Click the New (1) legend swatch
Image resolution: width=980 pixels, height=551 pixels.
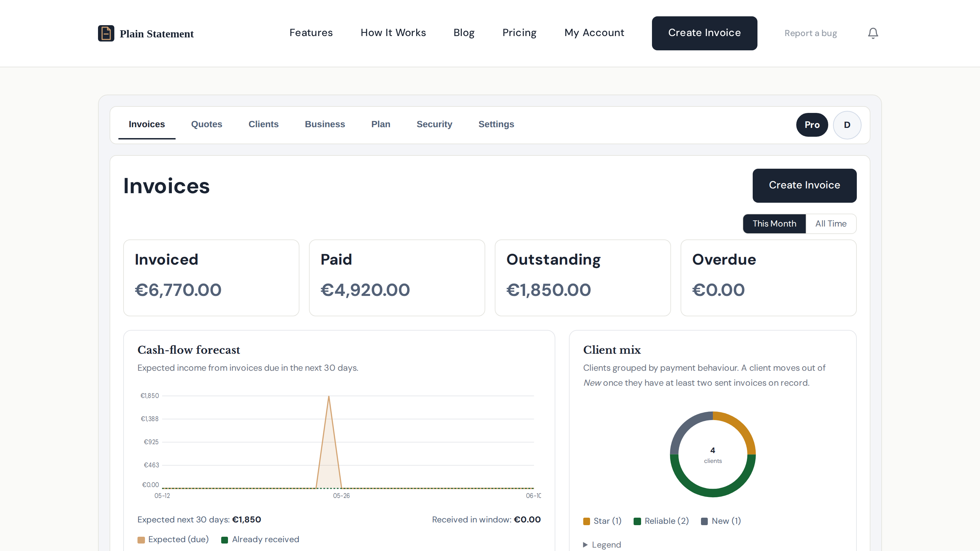click(x=704, y=521)
